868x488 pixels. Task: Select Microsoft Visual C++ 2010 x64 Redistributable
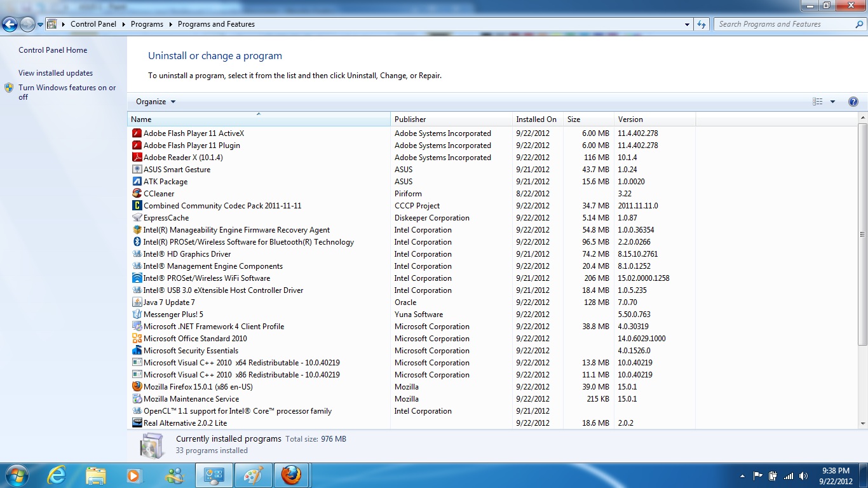(411, 363)
